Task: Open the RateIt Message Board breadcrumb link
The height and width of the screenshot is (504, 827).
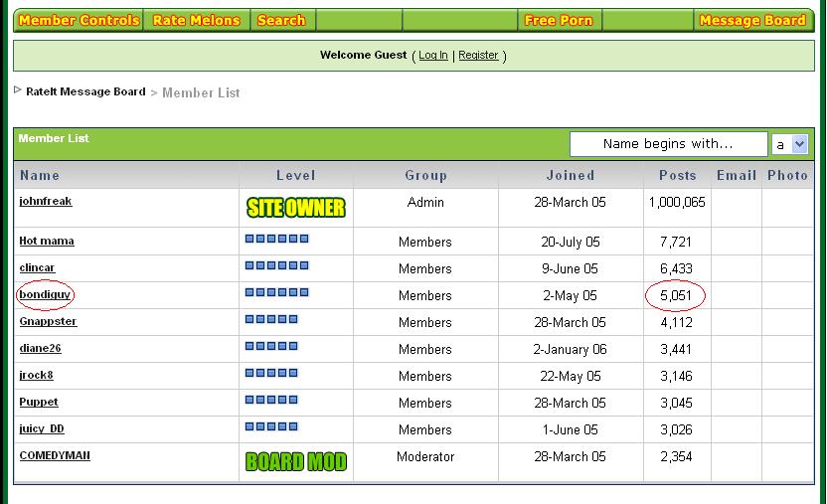Action: pyautogui.click(x=85, y=91)
